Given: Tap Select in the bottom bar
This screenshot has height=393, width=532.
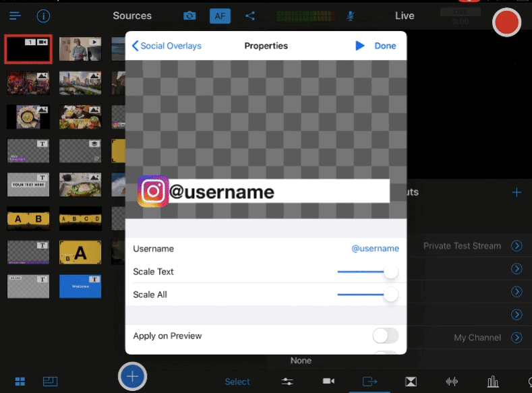Looking at the screenshot, I should click(237, 382).
